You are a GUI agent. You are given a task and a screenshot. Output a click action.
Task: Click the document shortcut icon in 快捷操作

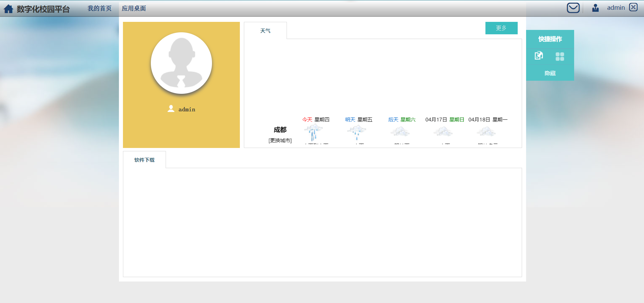(539, 55)
